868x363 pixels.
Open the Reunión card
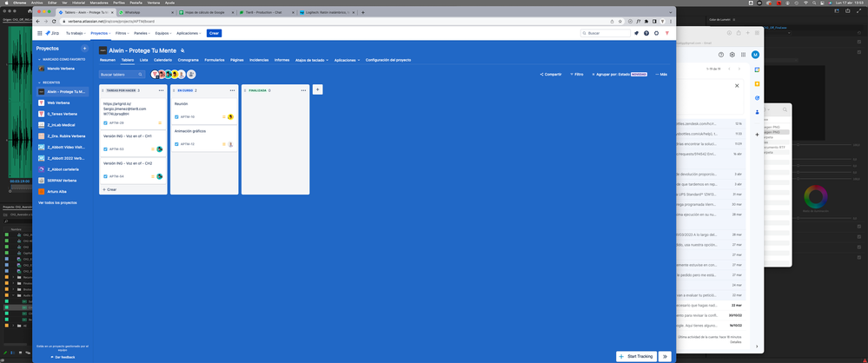tap(204, 110)
